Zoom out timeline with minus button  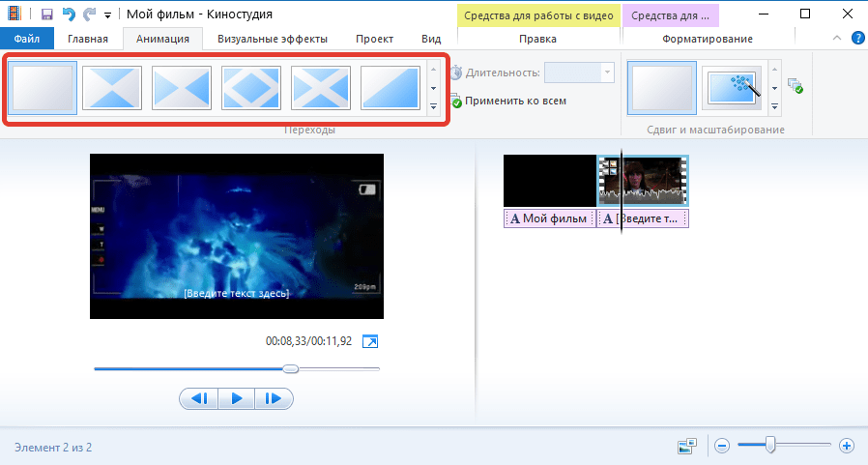pyautogui.click(x=722, y=446)
